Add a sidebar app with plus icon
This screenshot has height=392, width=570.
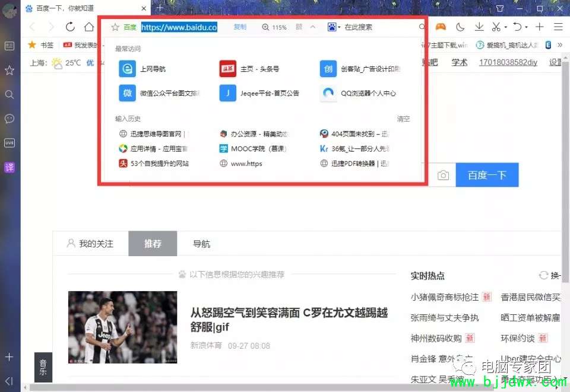[x=9, y=357]
